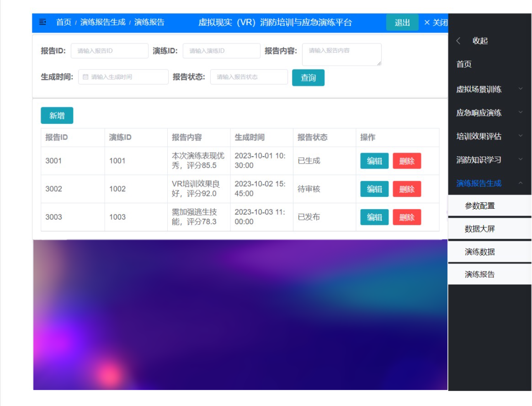Expand the 虚拟场景训练 menu chevron

tap(520, 89)
